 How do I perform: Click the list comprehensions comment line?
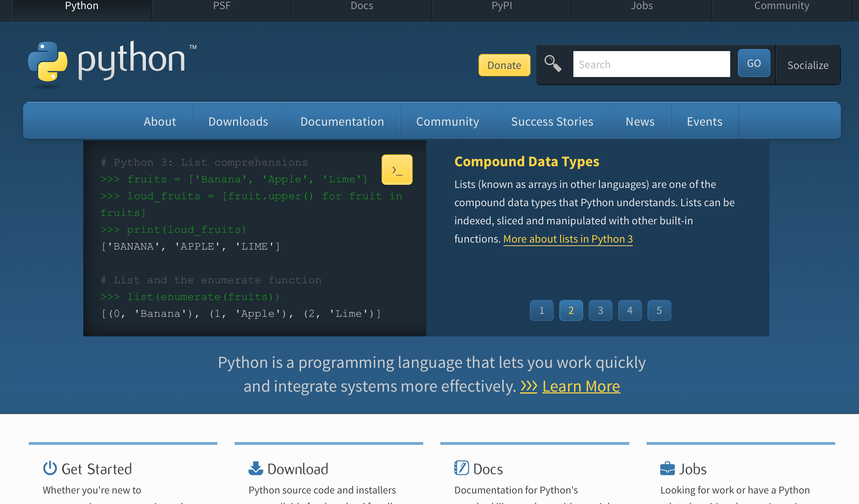click(x=204, y=162)
